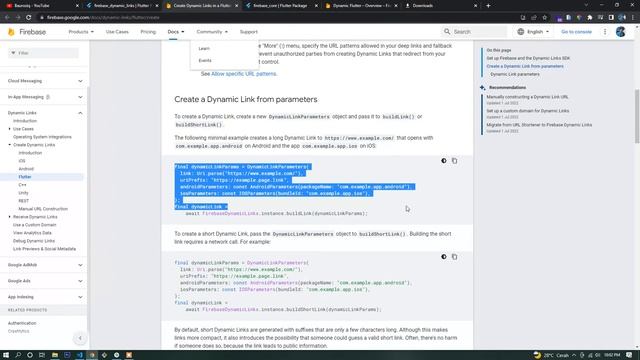This screenshot has height=360, width=640.
Task: Open notification center in system tray
Action: [629, 355]
